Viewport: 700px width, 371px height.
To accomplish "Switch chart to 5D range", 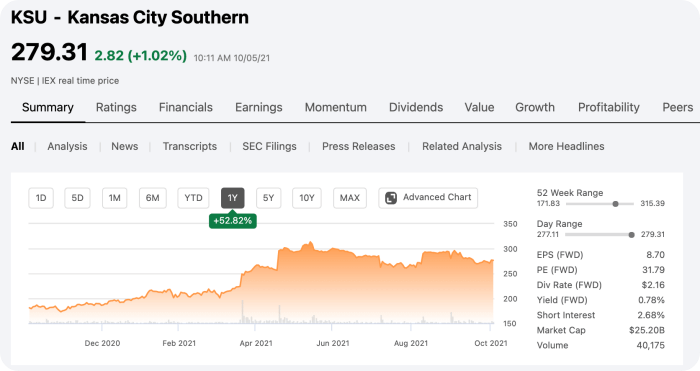I will pyautogui.click(x=78, y=198).
